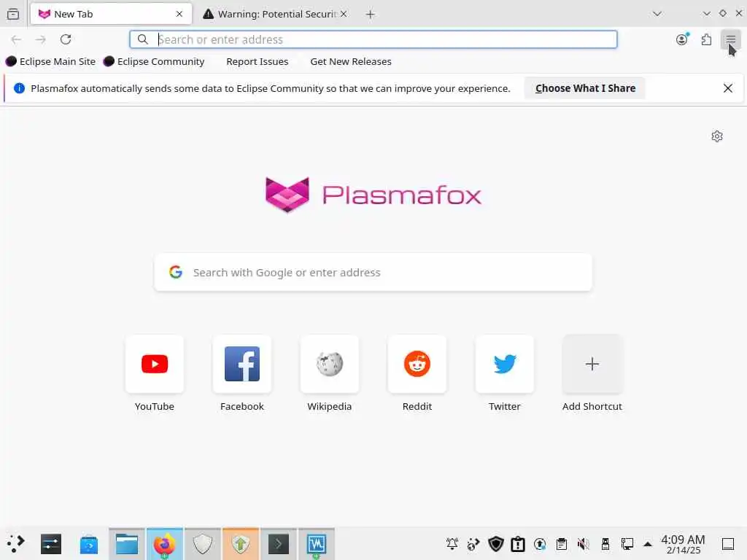Open the tray icon right of the bell
Viewport: 747px width, 560px height.
pyautogui.click(x=473, y=544)
